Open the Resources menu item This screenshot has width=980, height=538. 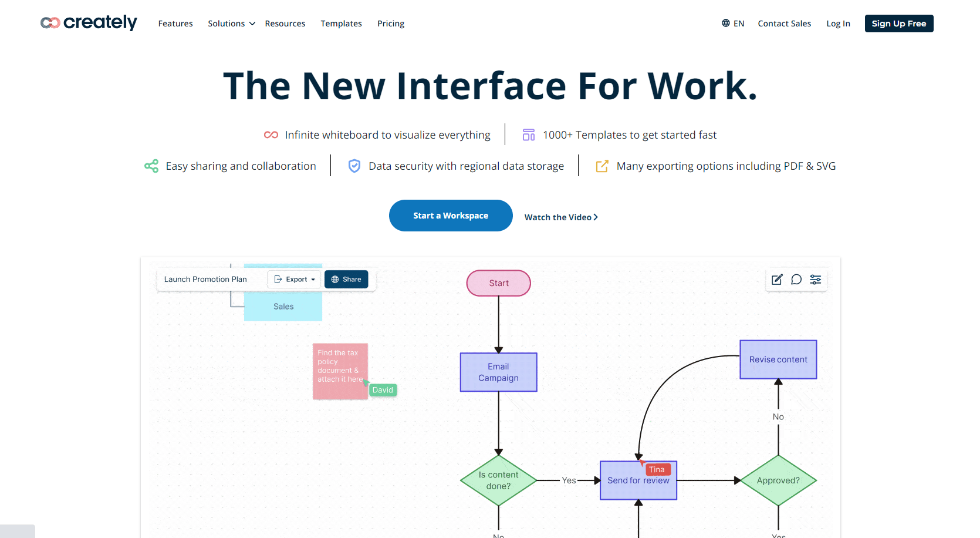(x=285, y=23)
